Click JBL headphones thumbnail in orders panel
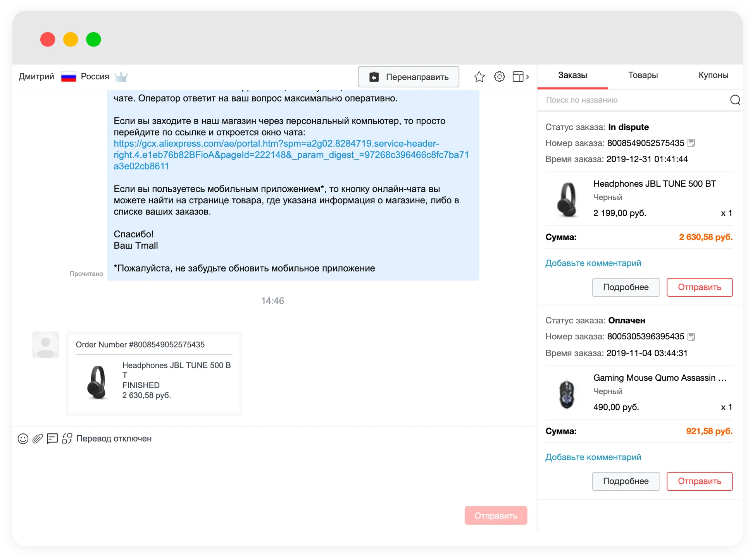 pyautogui.click(x=567, y=199)
